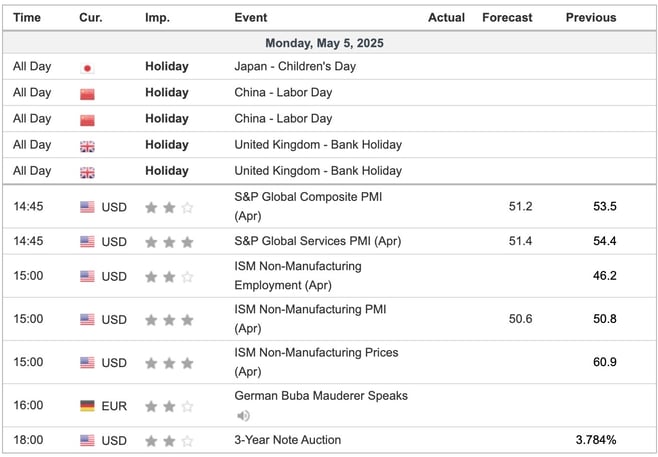658x457 pixels.
Task: Click the Imp. column header
Action: tap(157, 18)
